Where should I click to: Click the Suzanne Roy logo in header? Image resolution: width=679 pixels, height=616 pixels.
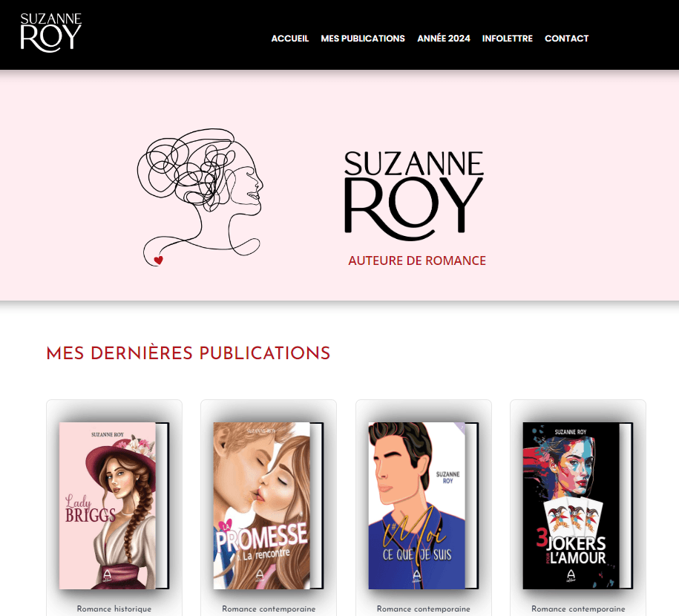tap(50, 33)
